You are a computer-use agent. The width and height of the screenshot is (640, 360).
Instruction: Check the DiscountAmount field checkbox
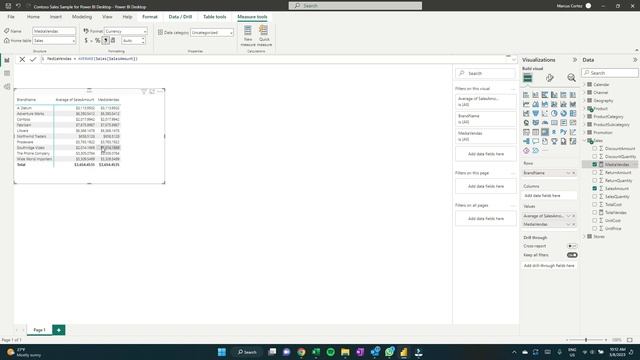(x=595, y=149)
